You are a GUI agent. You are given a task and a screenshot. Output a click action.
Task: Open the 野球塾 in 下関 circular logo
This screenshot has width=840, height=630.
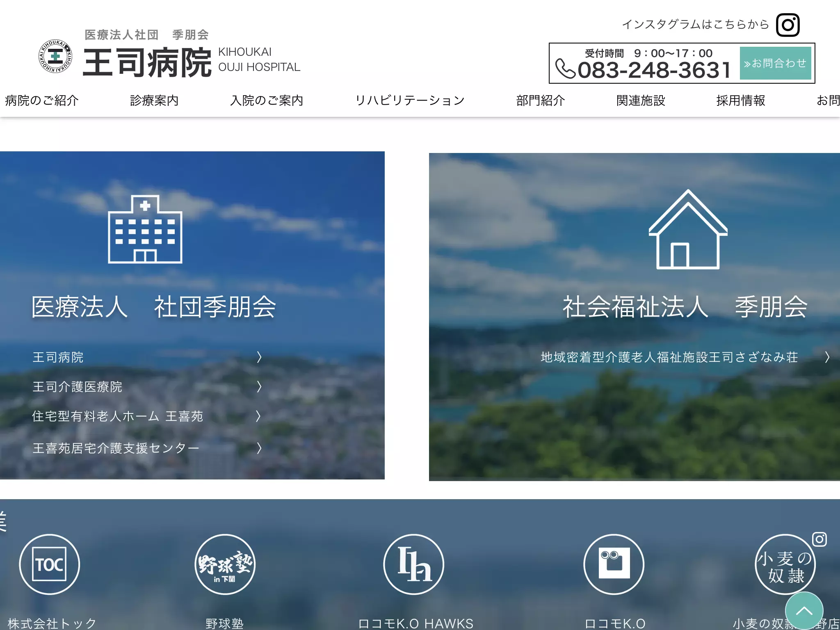click(225, 564)
